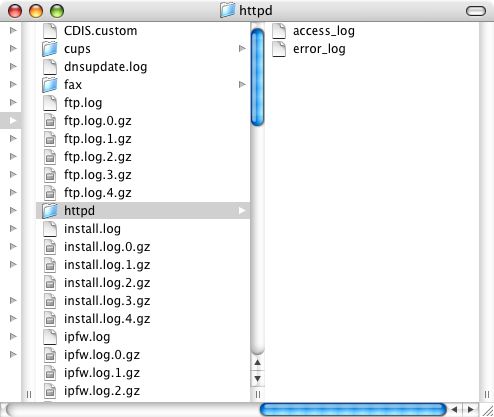Viewport: 494px width, 417px height.
Task: Click the vertical scrollbar down arrow
Action: [x=257, y=379]
